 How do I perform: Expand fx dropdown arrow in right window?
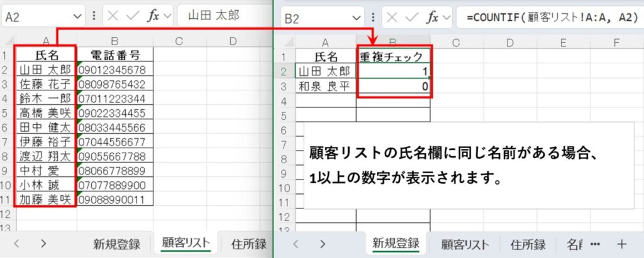pos(447,18)
